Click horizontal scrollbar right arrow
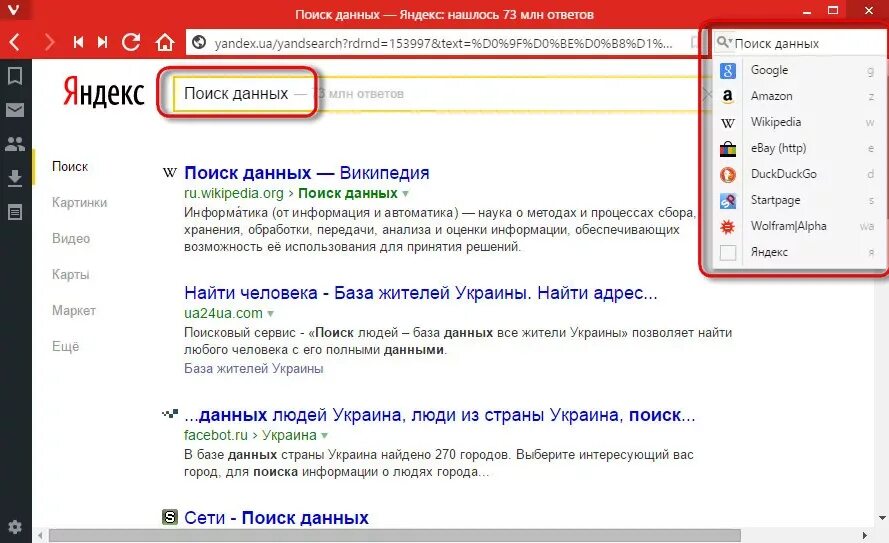The image size is (889, 543). coord(864,536)
